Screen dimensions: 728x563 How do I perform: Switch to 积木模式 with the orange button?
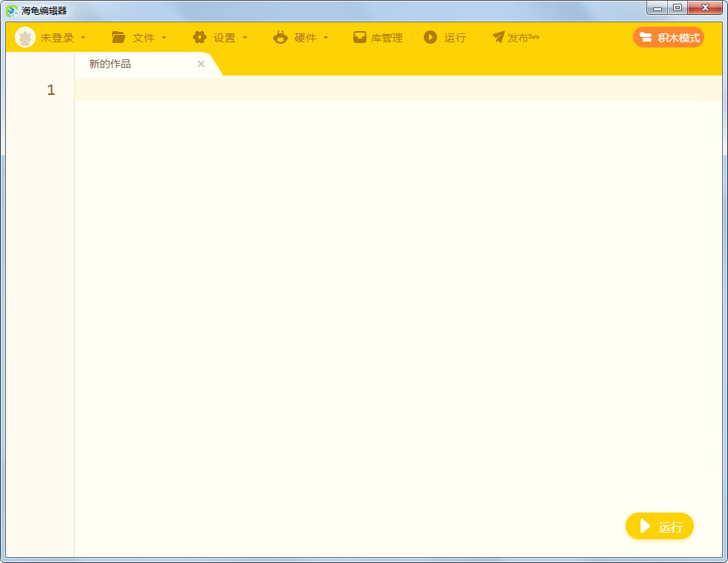[x=668, y=36]
